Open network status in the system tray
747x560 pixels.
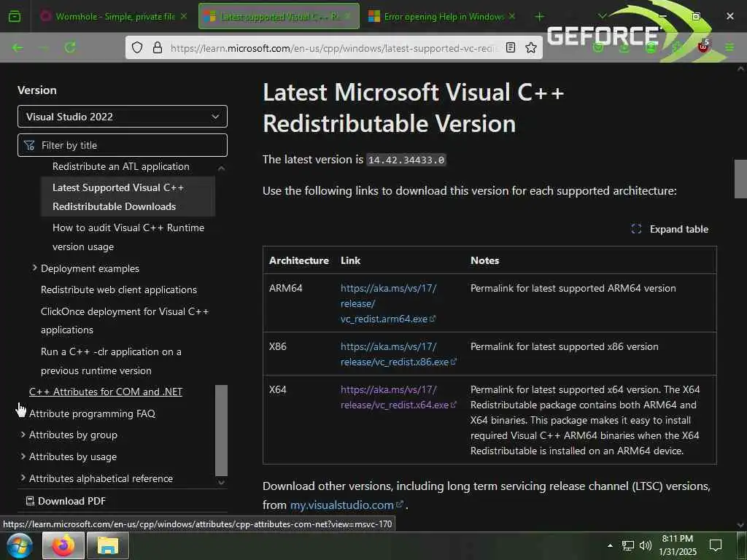pyautogui.click(x=628, y=545)
